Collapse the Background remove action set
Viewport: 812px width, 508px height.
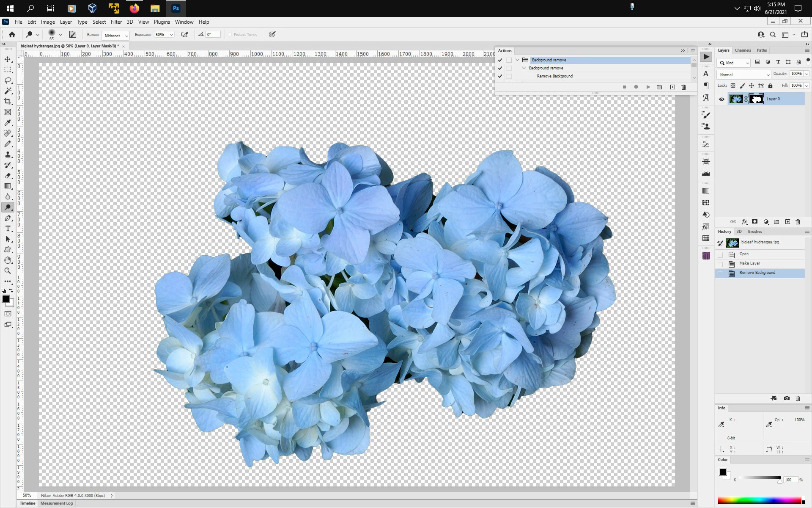[517, 60]
